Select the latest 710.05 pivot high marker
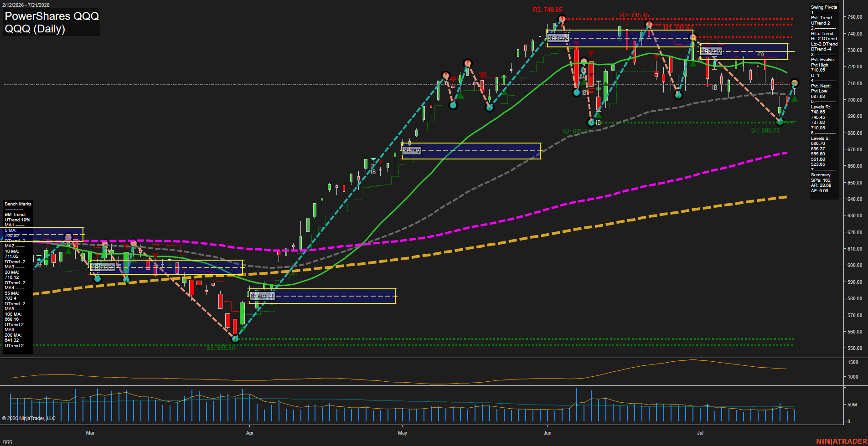The image size is (868, 446). [x=795, y=83]
